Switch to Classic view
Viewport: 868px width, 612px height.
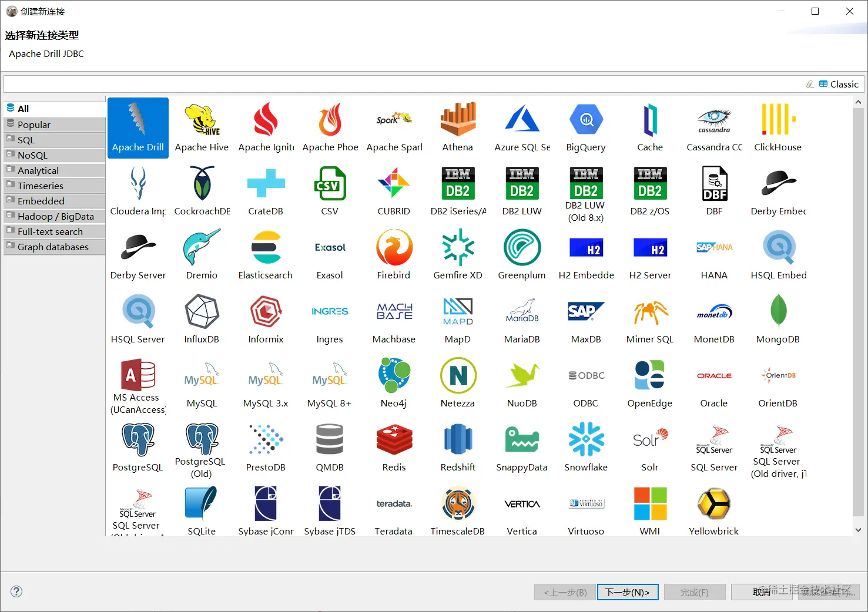click(x=839, y=84)
